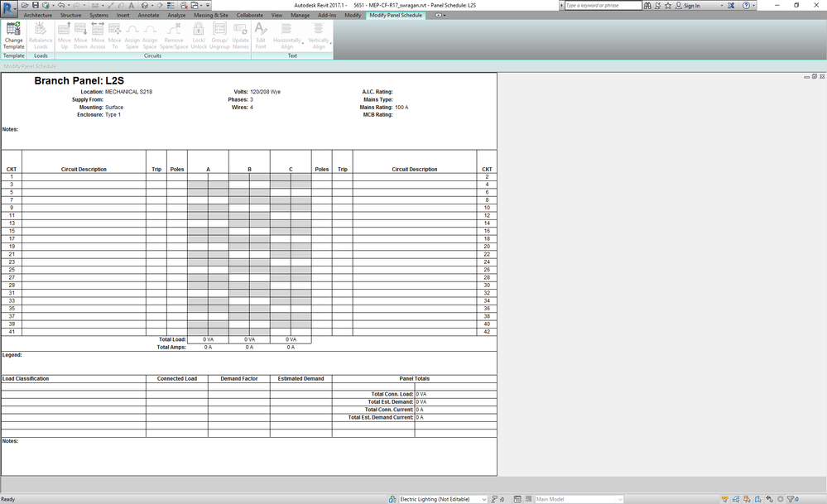Click Group/Ungroup circuits tool
This screenshot has height=504, width=827.
point(219,36)
